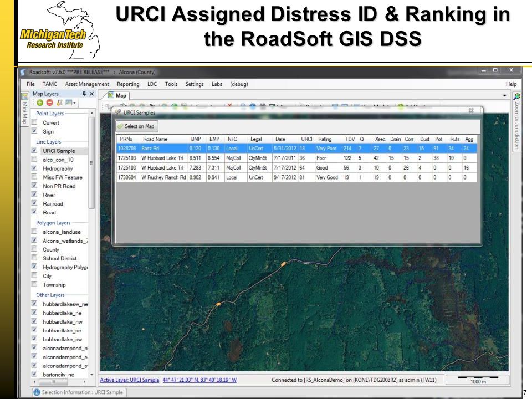The width and height of the screenshot is (532, 399).
Task: Enable the alcona_landuse polygon layer
Action: click(34, 232)
